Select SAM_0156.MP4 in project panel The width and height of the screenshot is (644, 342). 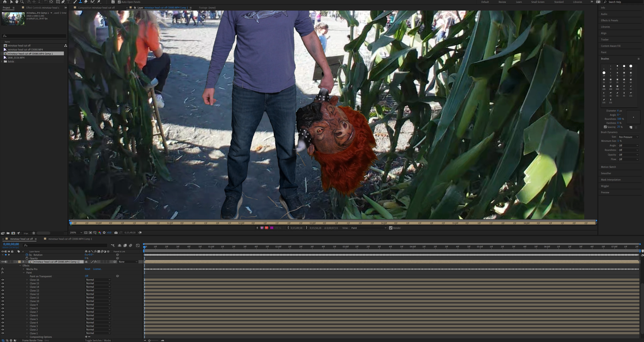click(16, 58)
